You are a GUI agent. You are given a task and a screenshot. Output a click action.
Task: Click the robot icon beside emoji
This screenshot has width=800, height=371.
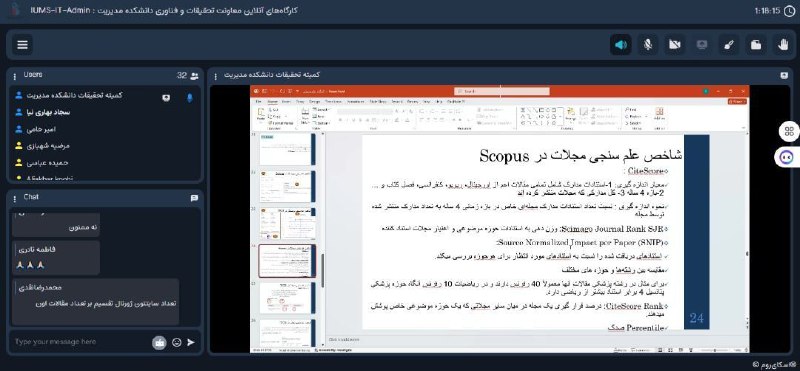coord(160,342)
